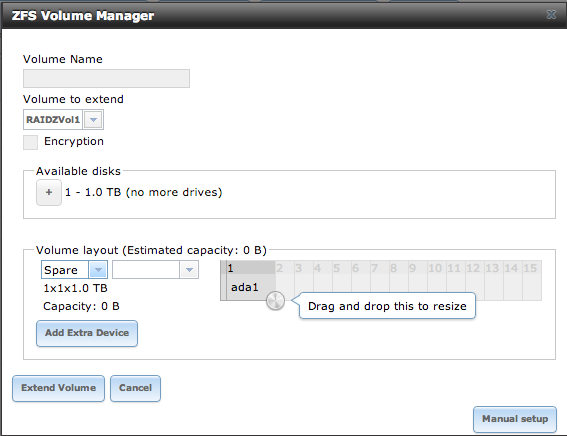Click column 8 in the layout grid

[399, 268]
